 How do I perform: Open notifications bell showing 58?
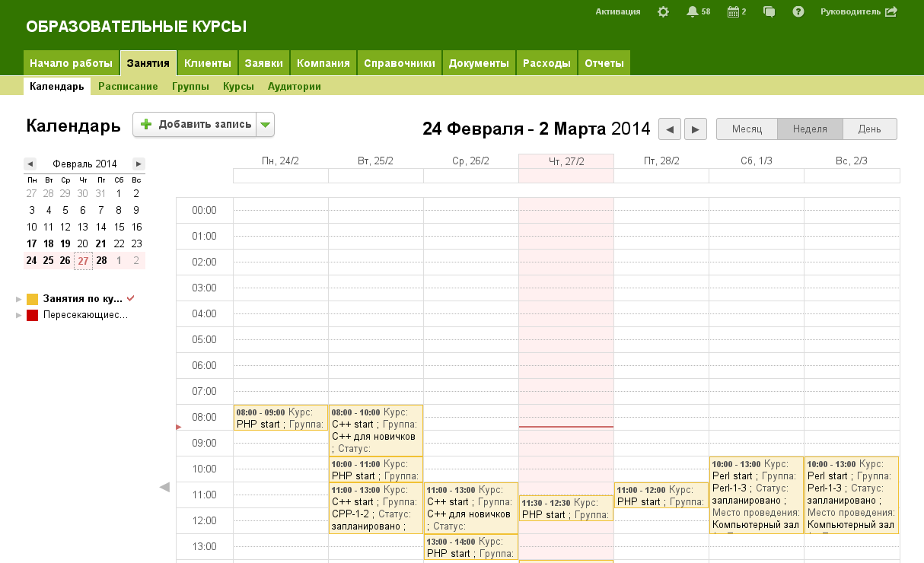(x=692, y=11)
